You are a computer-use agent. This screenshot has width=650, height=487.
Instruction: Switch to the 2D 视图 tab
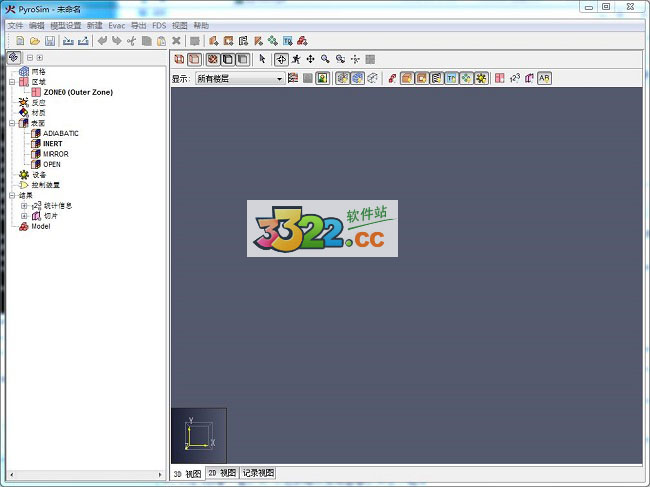[x=222, y=473]
